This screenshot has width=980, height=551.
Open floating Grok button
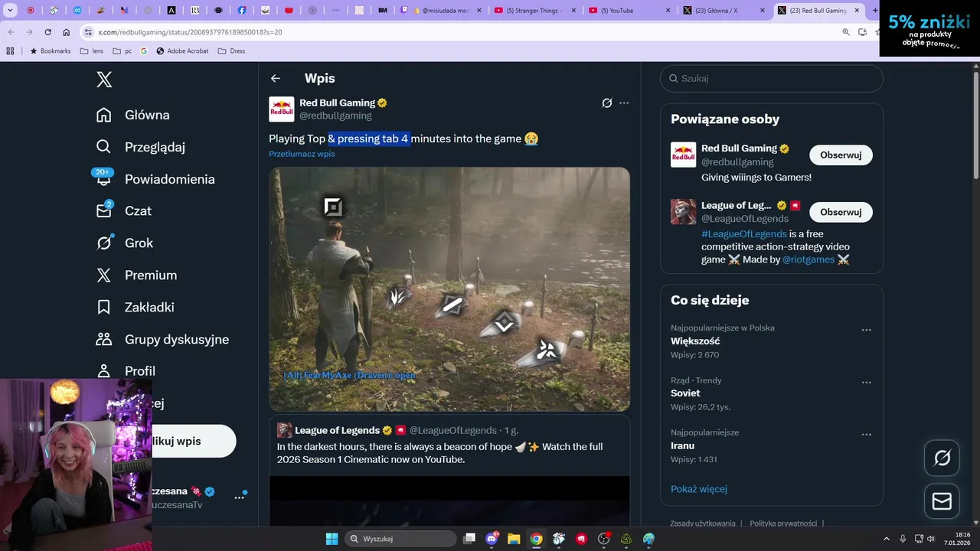pyautogui.click(x=942, y=458)
